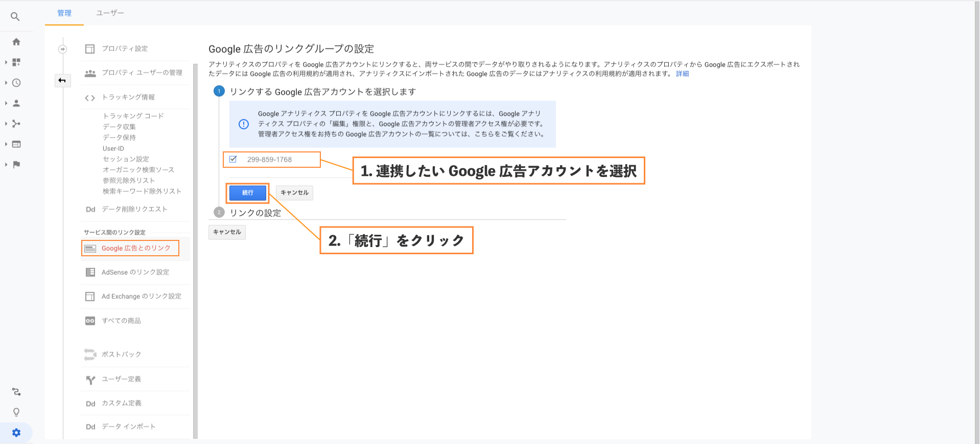The image size is (980, 444).
Task: Open データ保持 menu item
Action: (119, 138)
